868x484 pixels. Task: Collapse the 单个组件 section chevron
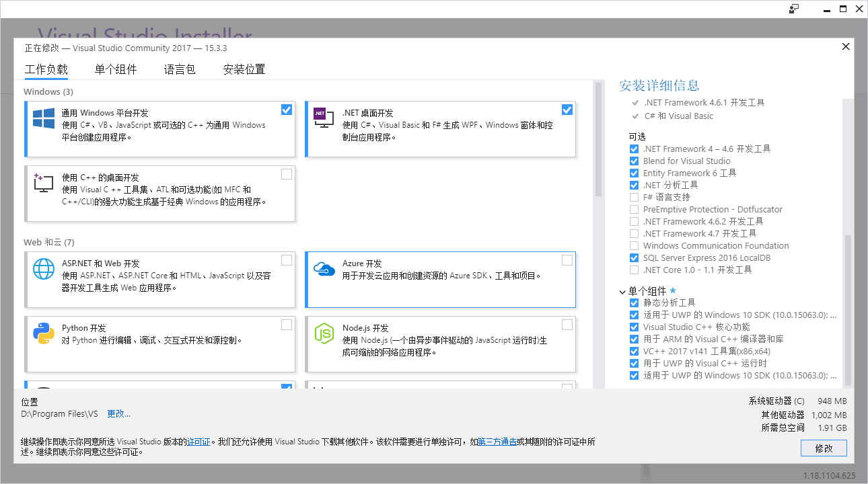pos(622,292)
